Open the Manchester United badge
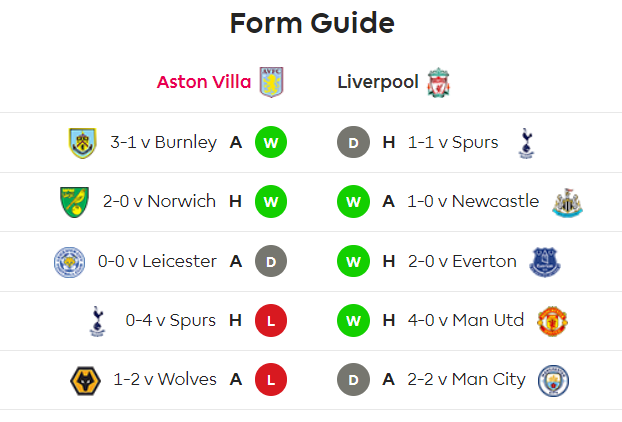This screenshot has width=622, height=422. tap(552, 321)
